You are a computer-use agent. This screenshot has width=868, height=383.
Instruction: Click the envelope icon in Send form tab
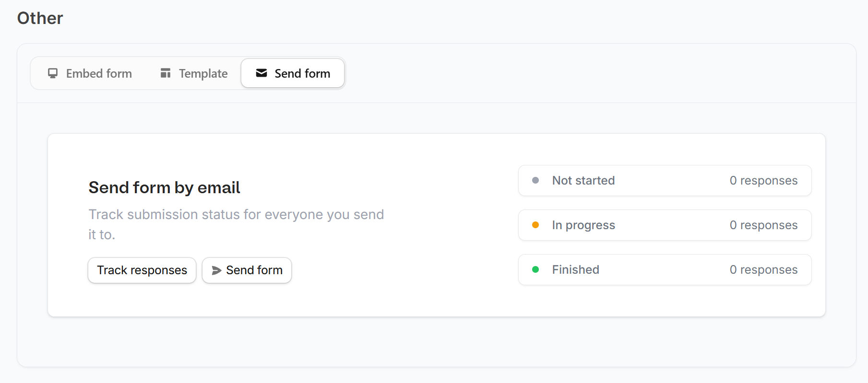coord(262,73)
